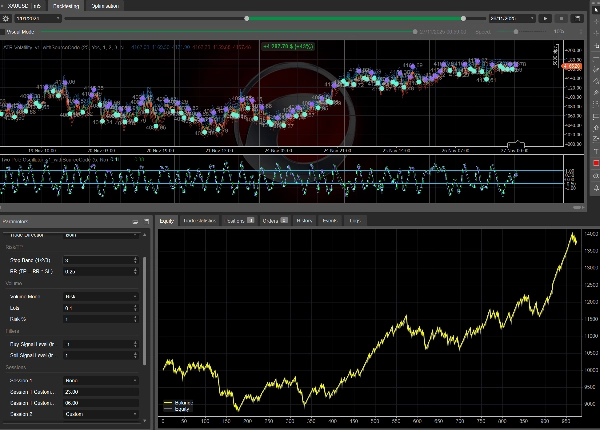
Task: Click the RR (TP = RR × SL) stepper arrows
Action: 135,271
